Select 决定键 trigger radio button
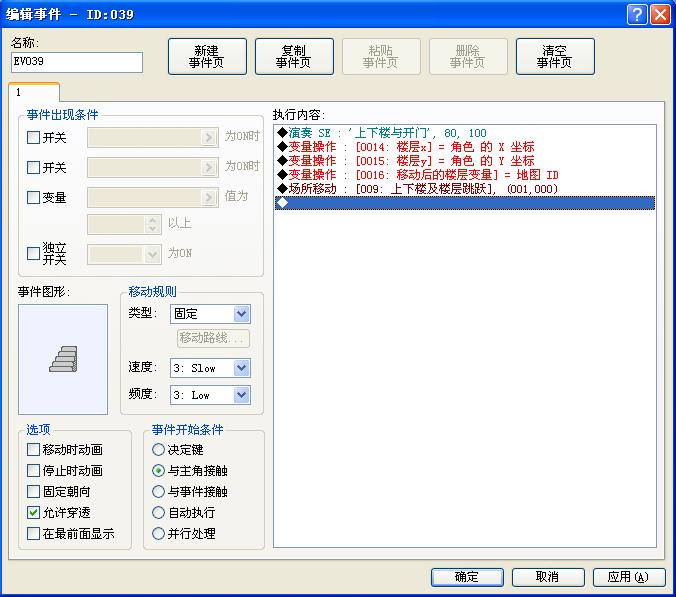The height and width of the screenshot is (597, 676). (158, 450)
